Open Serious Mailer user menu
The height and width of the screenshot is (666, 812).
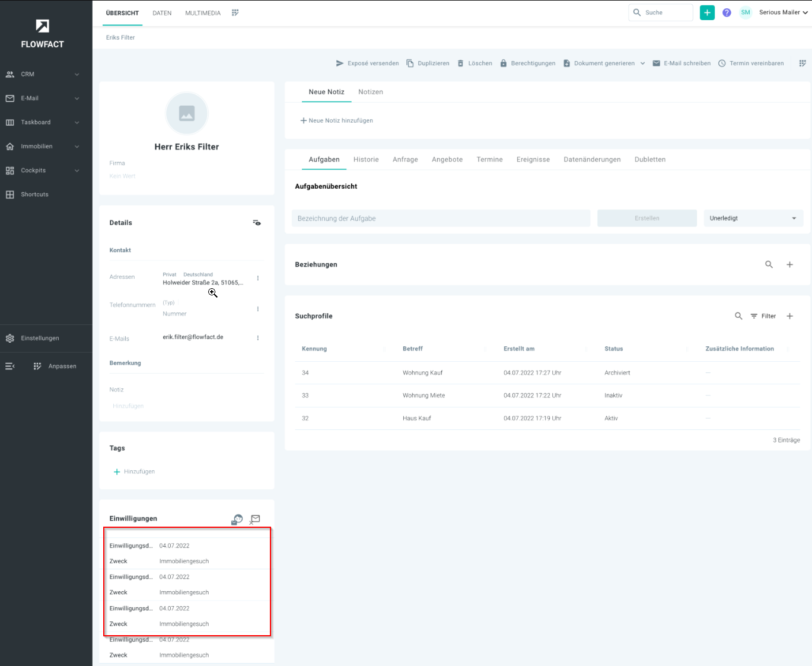pos(782,12)
